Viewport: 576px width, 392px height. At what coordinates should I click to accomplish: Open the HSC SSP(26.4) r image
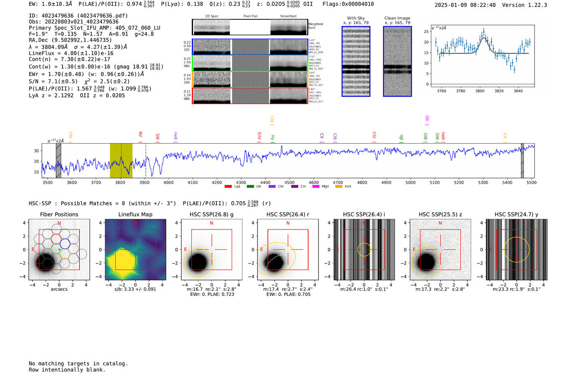pyautogui.click(x=288, y=249)
